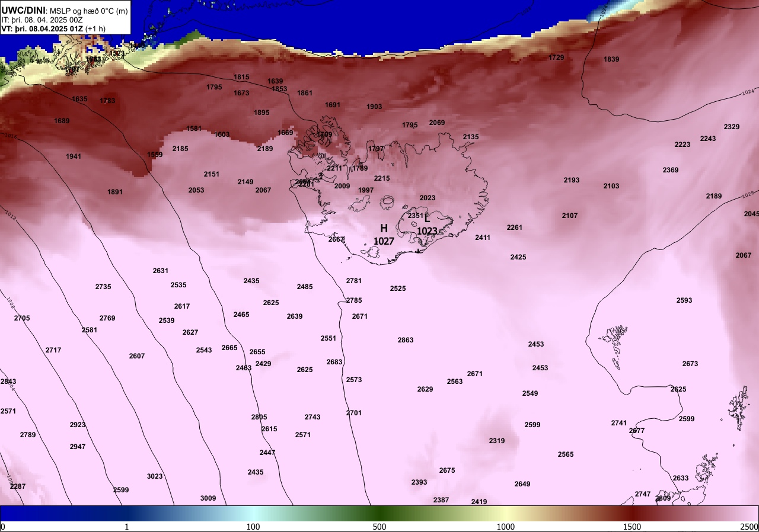
Task: Click the height value '2135'
Action: coord(471,137)
